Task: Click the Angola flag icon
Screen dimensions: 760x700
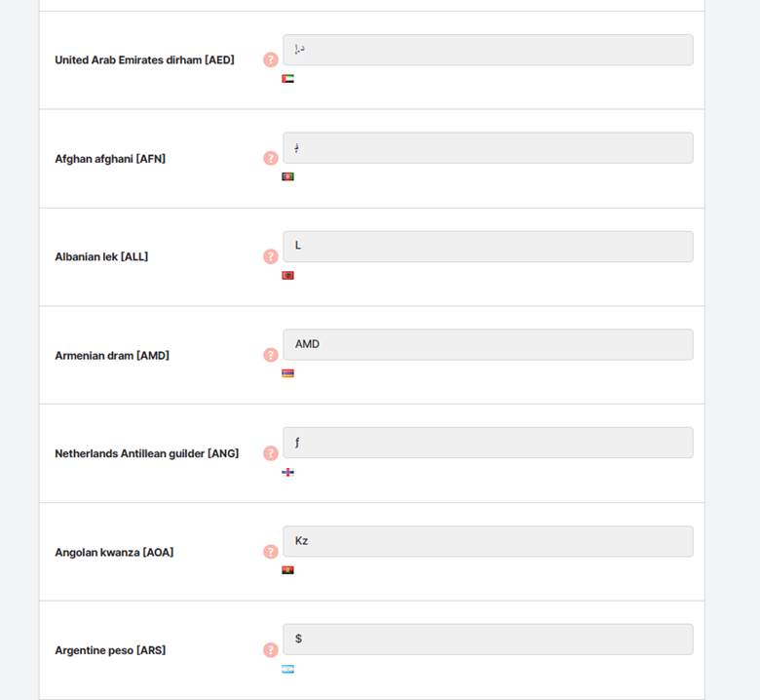Action: pos(287,570)
